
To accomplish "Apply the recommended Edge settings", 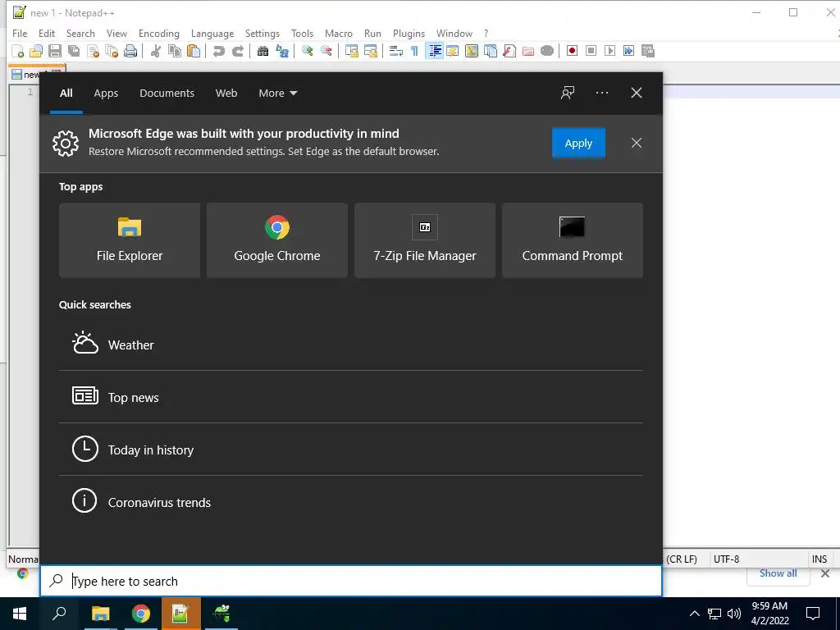I will [x=578, y=143].
